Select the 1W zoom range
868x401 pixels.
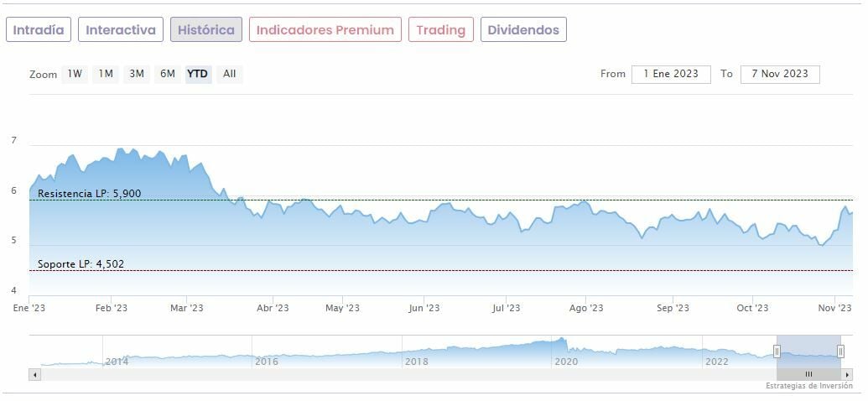[x=75, y=74]
